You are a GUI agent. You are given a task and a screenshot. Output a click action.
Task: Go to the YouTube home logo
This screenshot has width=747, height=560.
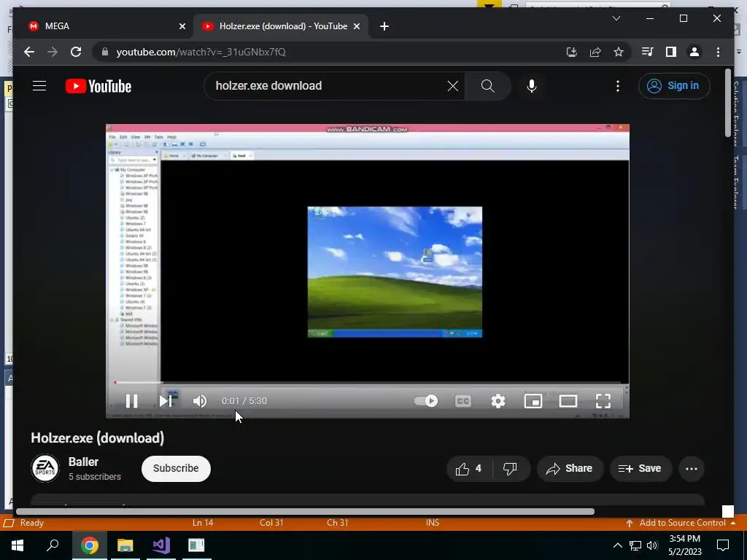coord(98,86)
